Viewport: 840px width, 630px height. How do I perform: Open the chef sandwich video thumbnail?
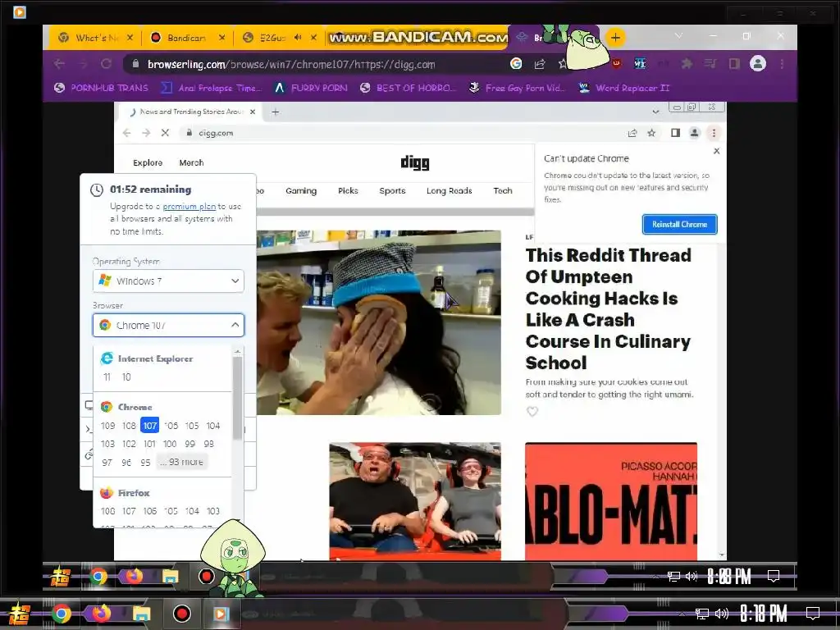click(379, 322)
